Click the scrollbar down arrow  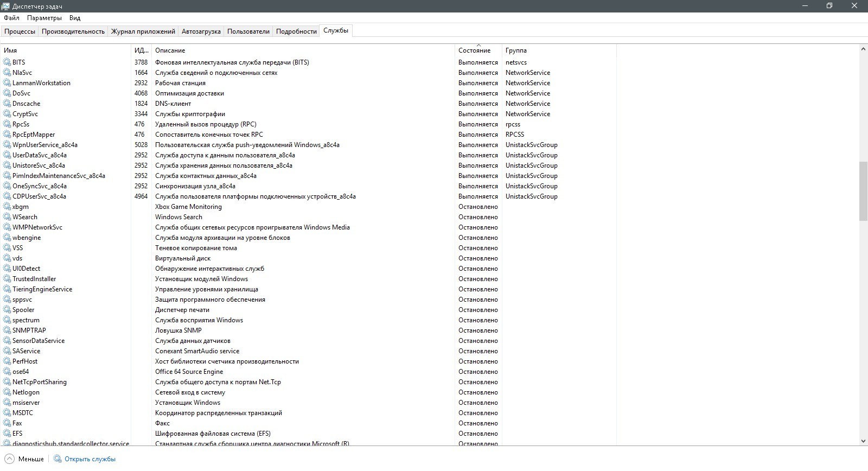[863, 441]
